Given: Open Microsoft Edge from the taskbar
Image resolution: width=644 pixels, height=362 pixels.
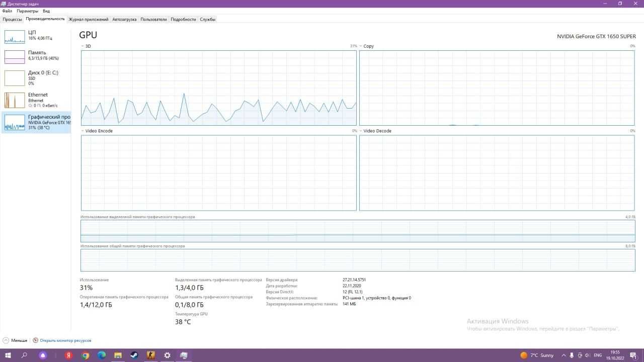Looking at the screenshot, I should coord(102,355).
